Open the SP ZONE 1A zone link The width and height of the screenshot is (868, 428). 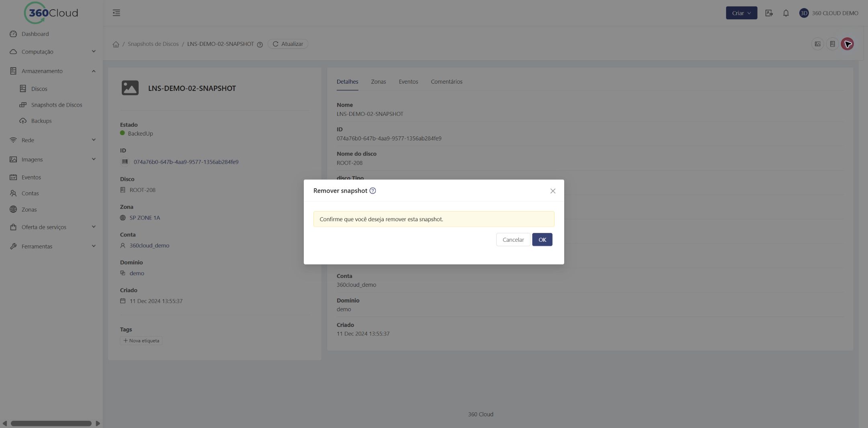145,218
